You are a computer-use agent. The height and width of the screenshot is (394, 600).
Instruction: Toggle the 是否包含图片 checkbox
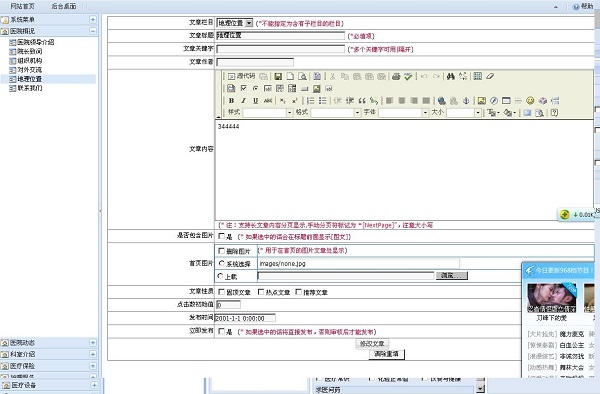coord(221,236)
